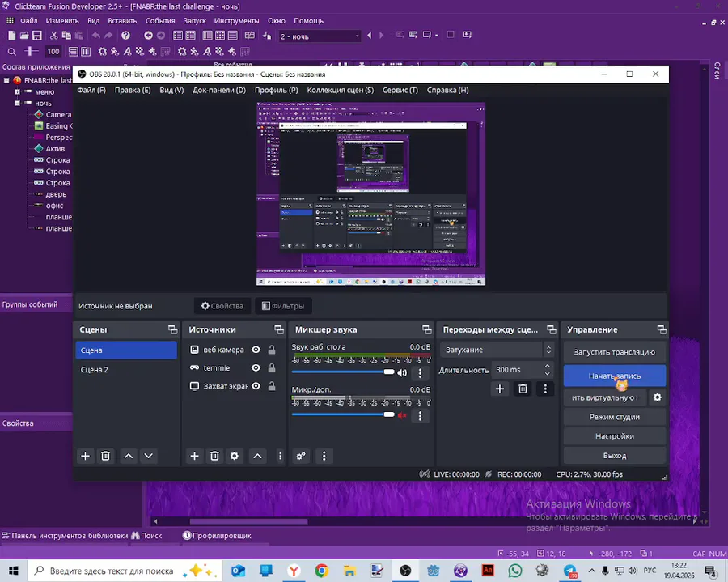Unmute the Микр./доп. audio channel

[402, 415]
